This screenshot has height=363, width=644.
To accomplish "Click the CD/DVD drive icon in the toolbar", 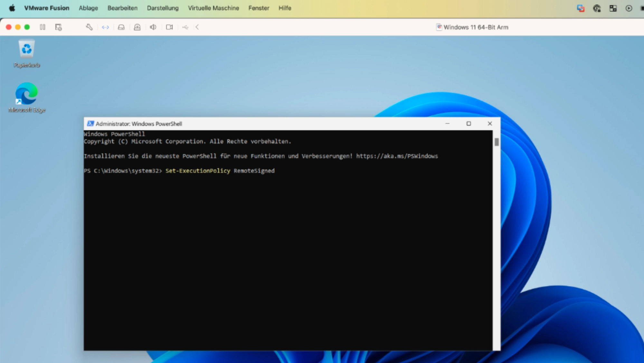I will (x=137, y=27).
